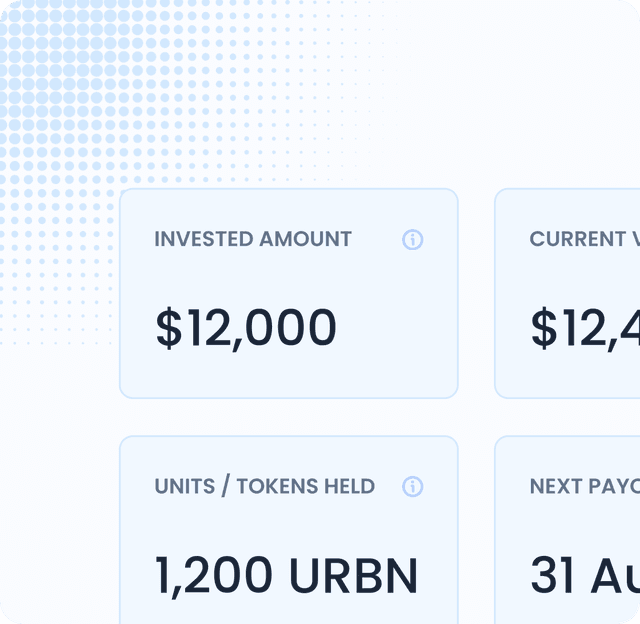
Task: Select the $12,000 invested figure
Action: (x=246, y=328)
